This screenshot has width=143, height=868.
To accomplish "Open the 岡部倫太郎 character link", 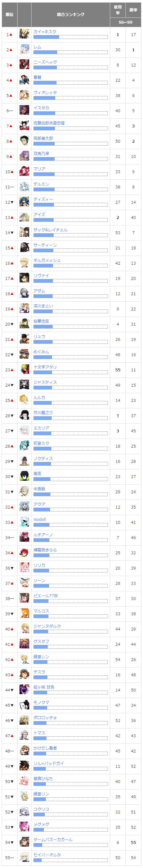I will pos(43,139).
